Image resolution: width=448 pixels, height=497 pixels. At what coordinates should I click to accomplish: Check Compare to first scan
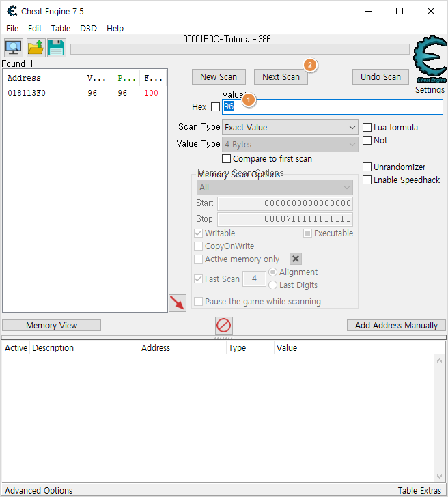click(226, 159)
